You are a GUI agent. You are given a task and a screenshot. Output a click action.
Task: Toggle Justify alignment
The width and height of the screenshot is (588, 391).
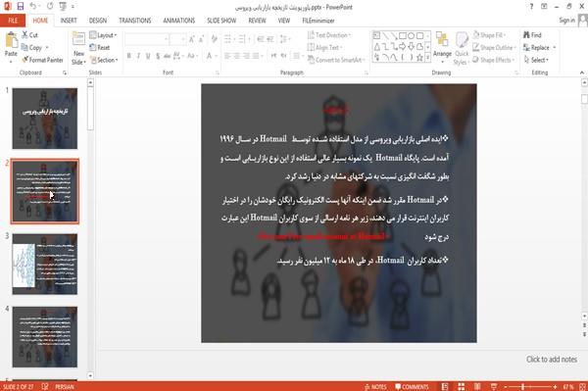click(x=256, y=56)
